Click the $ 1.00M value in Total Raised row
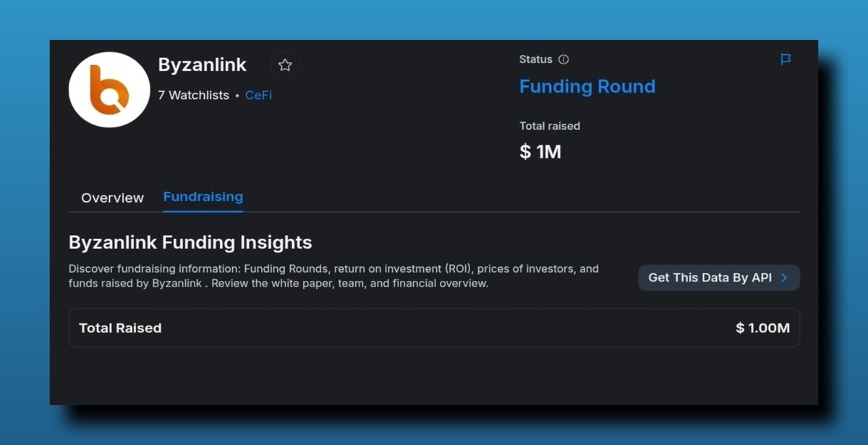This screenshot has width=868, height=445. [762, 328]
